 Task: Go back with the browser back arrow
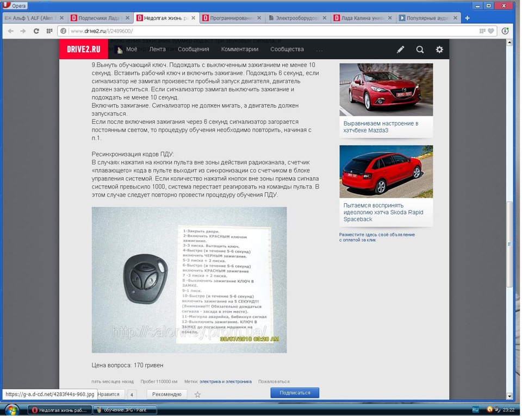point(11,31)
